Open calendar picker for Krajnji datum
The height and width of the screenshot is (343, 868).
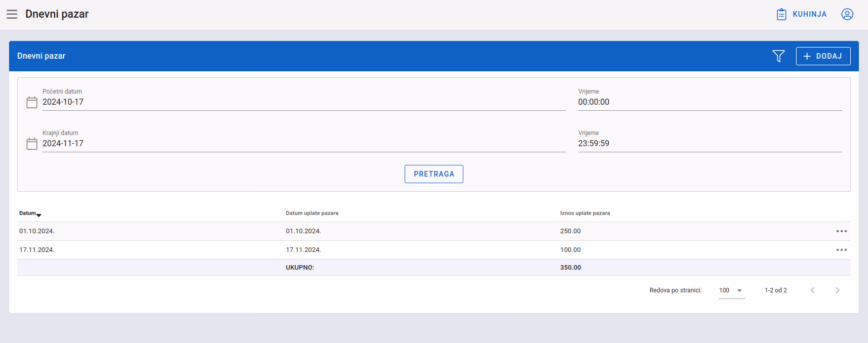pyautogui.click(x=32, y=144)
